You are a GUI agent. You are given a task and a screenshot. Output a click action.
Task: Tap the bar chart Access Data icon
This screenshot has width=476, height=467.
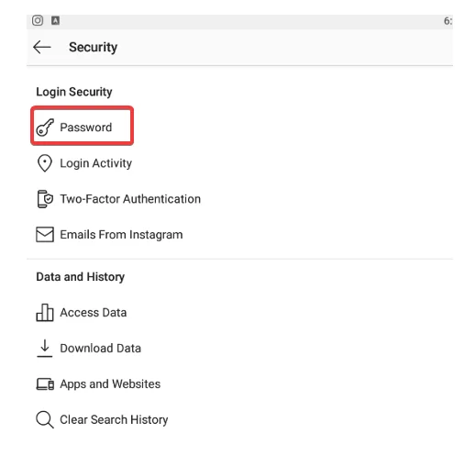click(45, 313)
